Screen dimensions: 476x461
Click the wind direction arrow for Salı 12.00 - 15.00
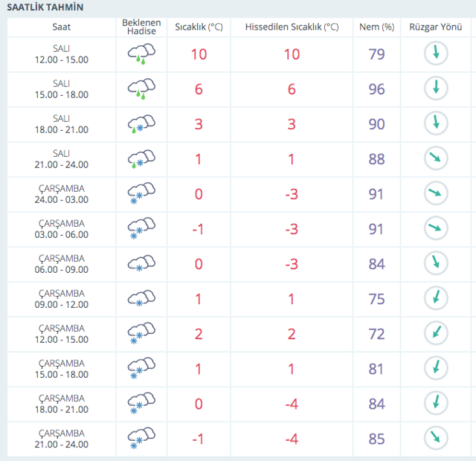coord(436,54)
